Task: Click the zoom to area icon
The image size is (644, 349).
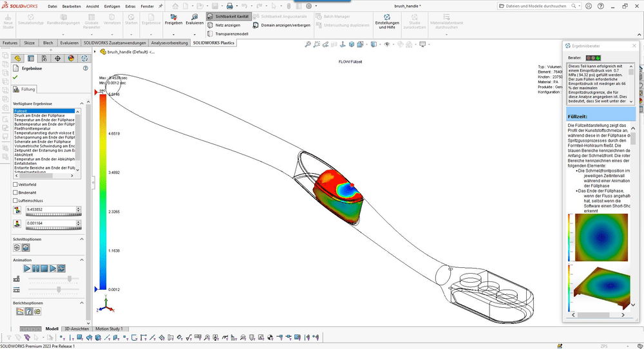Action: tap(317, 44)
